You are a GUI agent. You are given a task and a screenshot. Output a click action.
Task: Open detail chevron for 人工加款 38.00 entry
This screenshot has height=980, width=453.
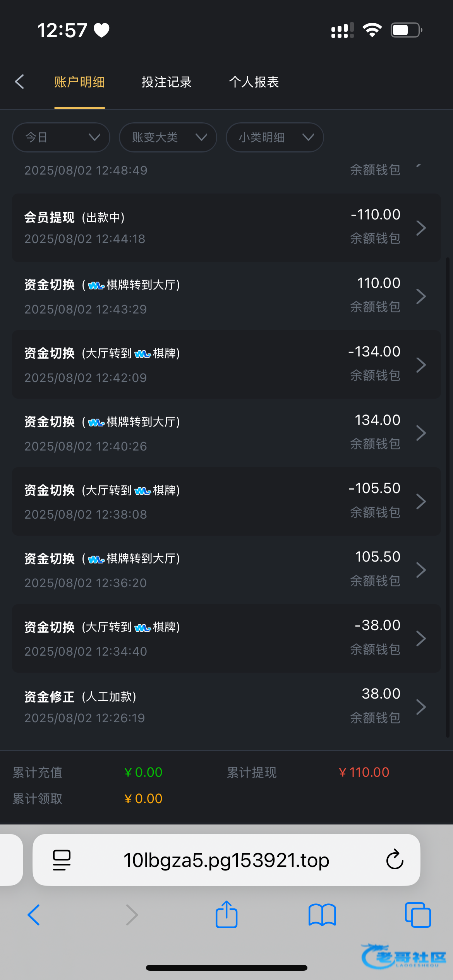pos(421,707)
